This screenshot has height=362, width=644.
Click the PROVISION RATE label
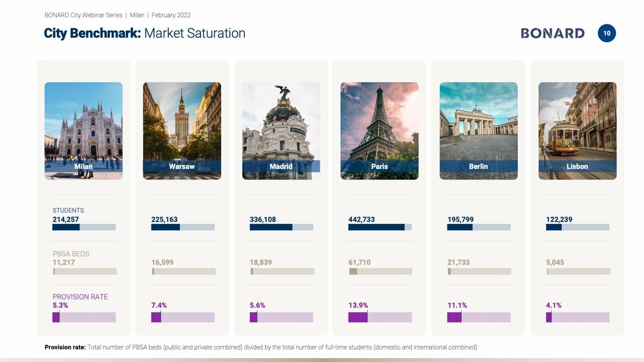80,297
